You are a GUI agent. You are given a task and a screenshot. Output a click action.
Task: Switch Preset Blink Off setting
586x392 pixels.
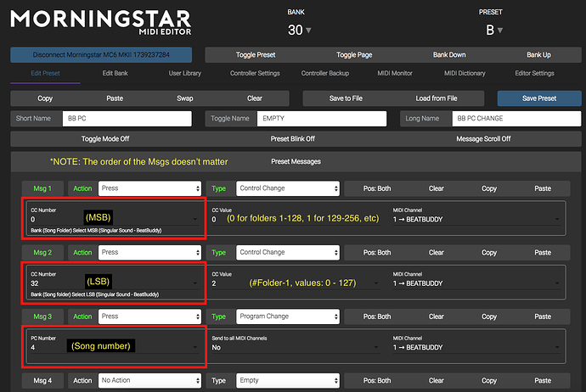pyautogui.click(x=293, y=139)
